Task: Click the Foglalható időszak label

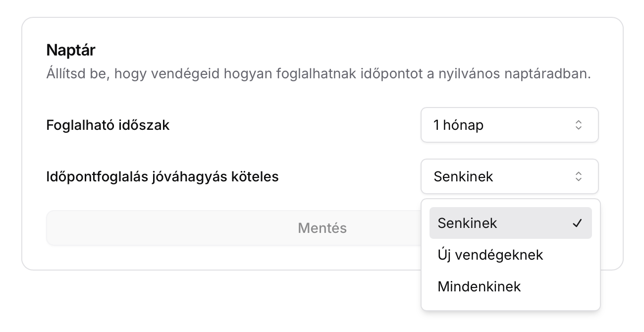Action: pos(107,125)
